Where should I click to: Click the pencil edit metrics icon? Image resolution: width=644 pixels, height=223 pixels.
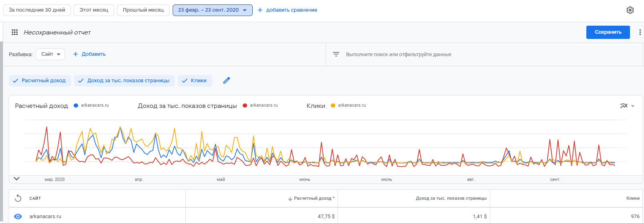tap(227, 81)
